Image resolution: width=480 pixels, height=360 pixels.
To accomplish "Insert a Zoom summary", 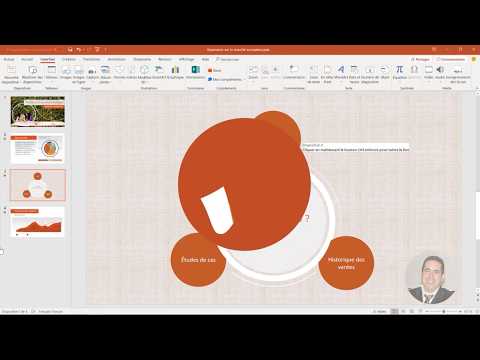I will click(253, 73).
